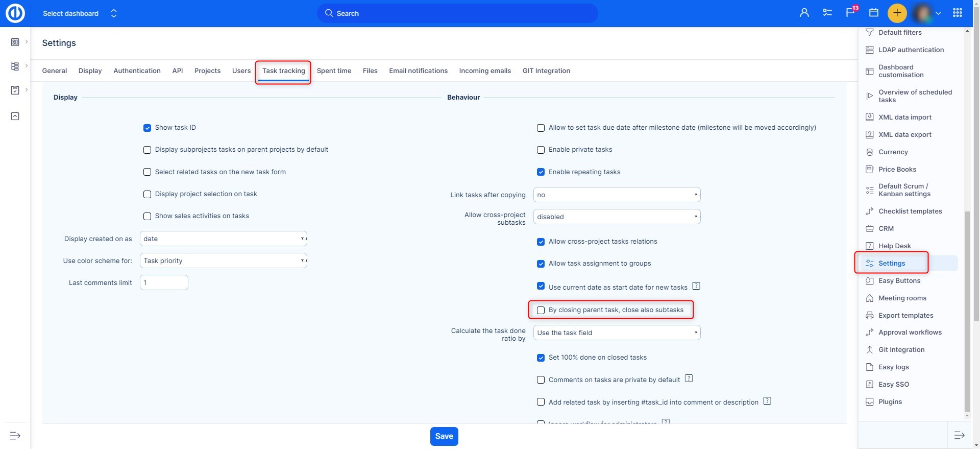Switch to the Email notifications tab

418,71
